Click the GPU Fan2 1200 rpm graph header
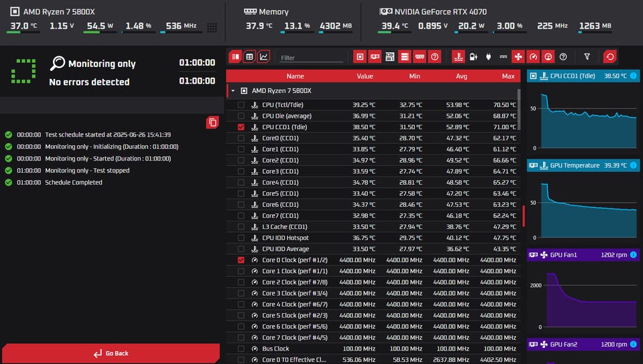This screenshot has width=643, height=364. coord(583,345)
